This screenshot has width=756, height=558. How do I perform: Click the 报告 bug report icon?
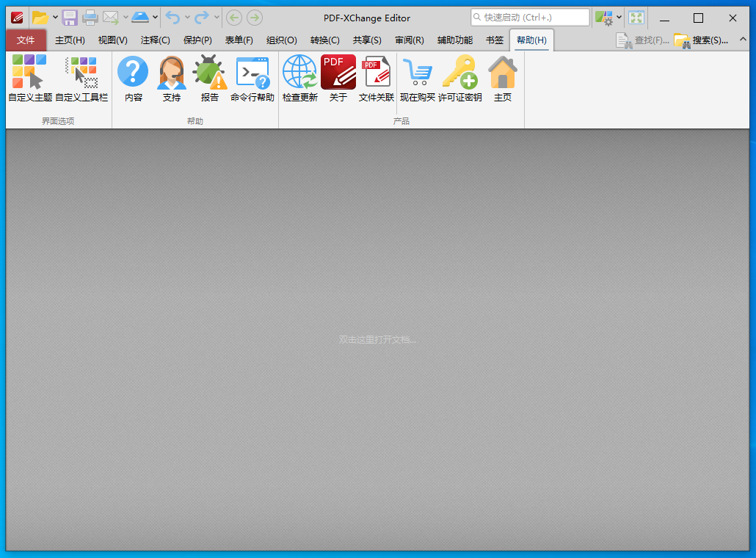(209, 72)
